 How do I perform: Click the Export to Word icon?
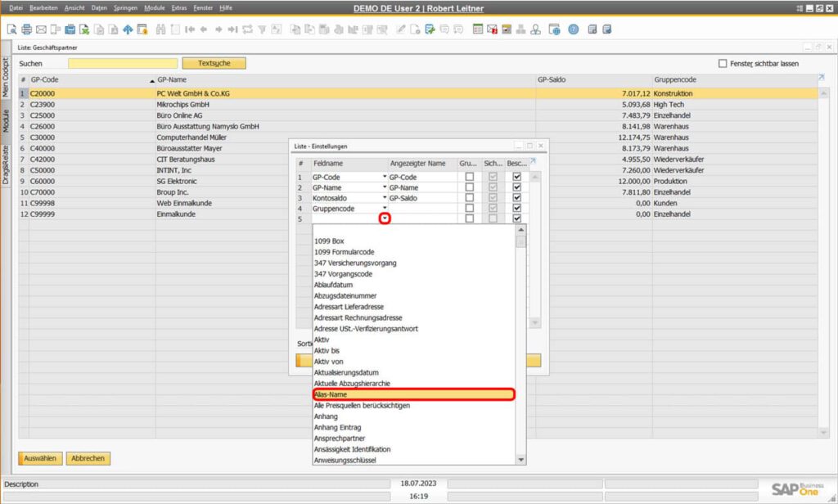click(x=99, y=29)
